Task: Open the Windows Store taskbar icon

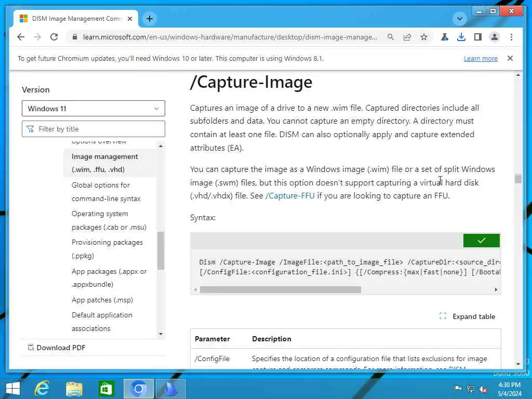Action: 106,389
